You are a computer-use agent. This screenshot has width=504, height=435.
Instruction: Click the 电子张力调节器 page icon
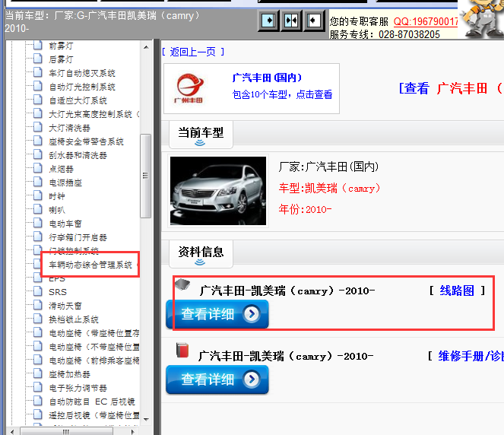(38, 387)
